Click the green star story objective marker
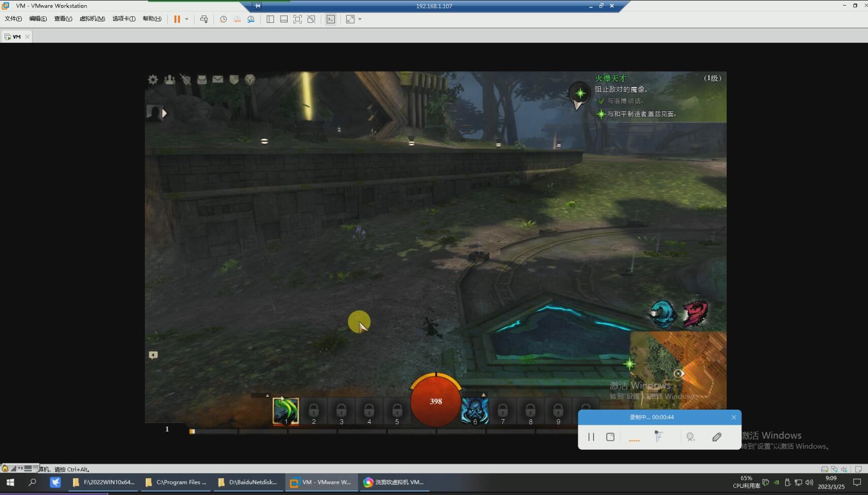Image resolution: width=868 pixels, height=495 pixels. [x=580, y=94]
